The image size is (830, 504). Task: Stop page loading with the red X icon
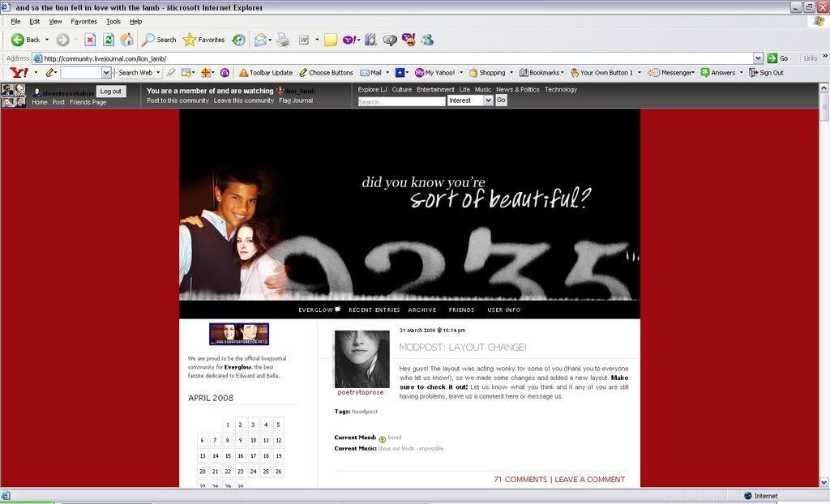pos(90,40)
